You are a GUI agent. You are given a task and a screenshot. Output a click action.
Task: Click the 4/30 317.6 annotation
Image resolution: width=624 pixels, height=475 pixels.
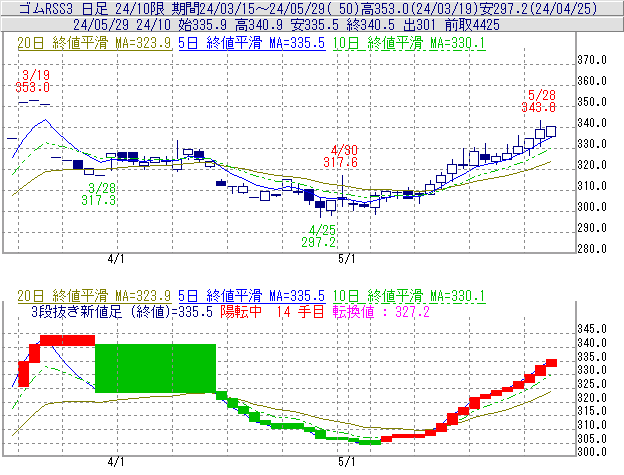(x=341, y=156)
